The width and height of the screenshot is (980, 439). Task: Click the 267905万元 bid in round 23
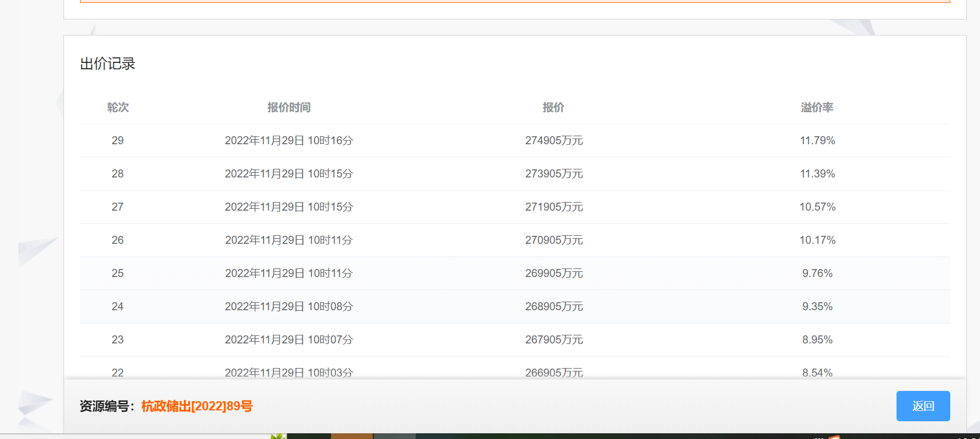(553, 340)
